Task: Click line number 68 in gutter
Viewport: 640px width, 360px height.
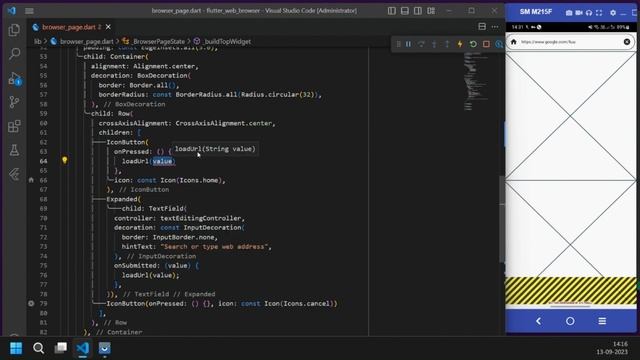Action: pos(43,199)
